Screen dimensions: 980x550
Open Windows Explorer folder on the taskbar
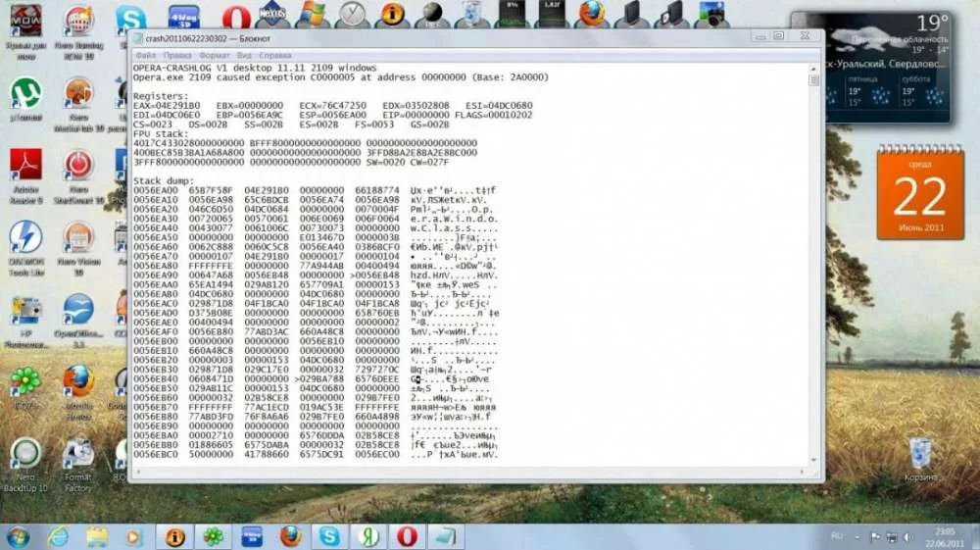pyautogui.click(x=97, y=537)
